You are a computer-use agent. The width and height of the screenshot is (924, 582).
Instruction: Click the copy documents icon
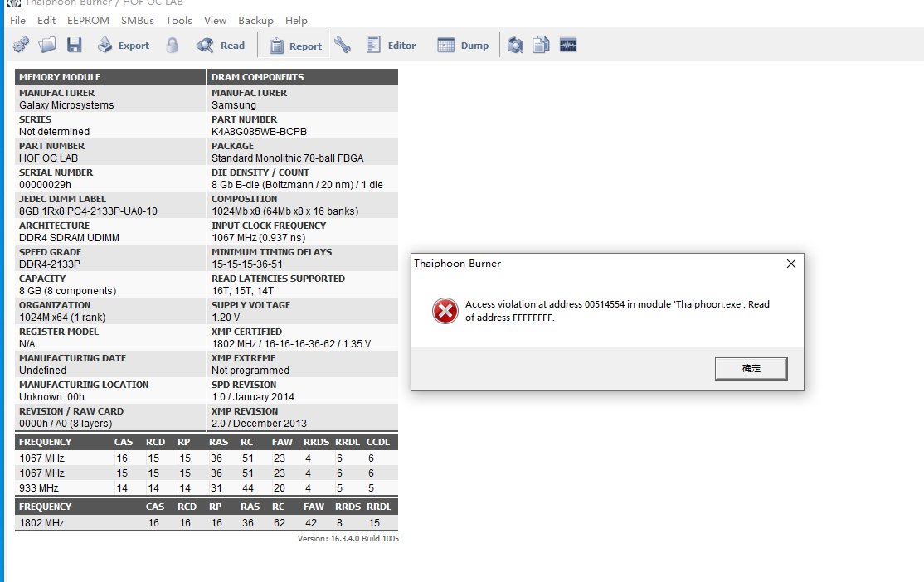pyautogui.click(x=541, y=46)
